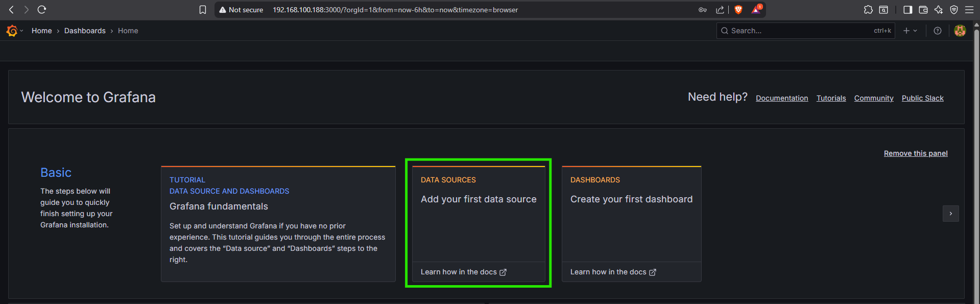Toggle the browser sidebar panel
The width and height of the screenshot is (980, 304).
click(x=907, y=10)
